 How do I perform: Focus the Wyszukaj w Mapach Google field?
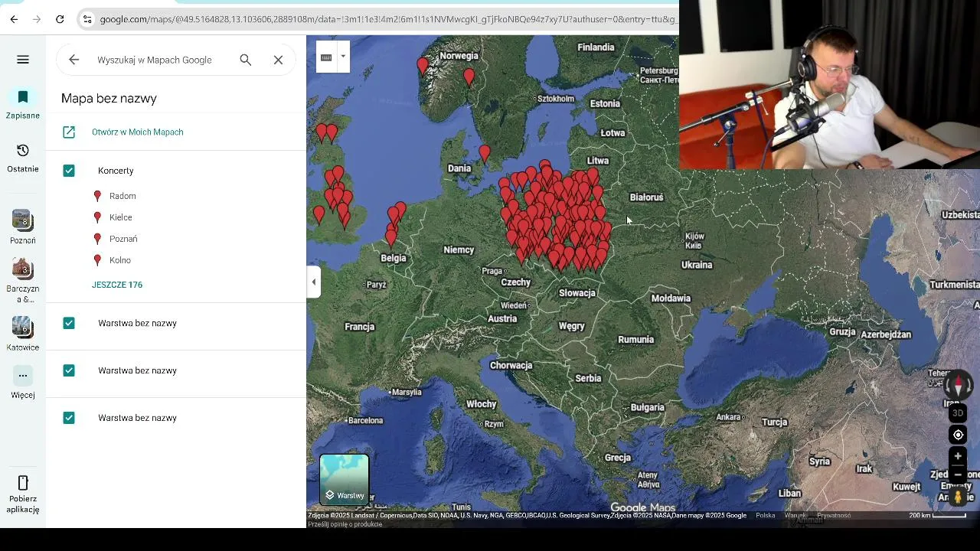tap(155, 60)
